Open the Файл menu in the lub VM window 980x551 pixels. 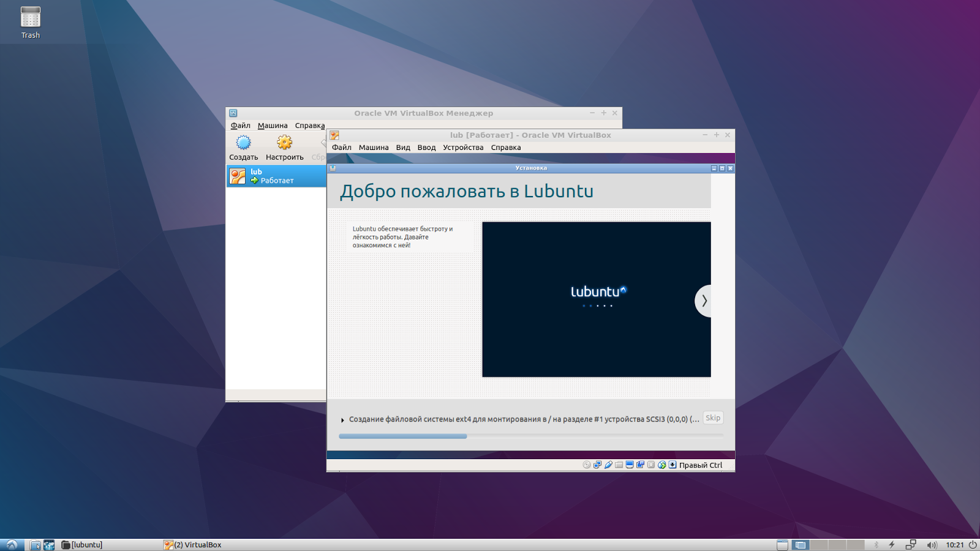(342, 148)
